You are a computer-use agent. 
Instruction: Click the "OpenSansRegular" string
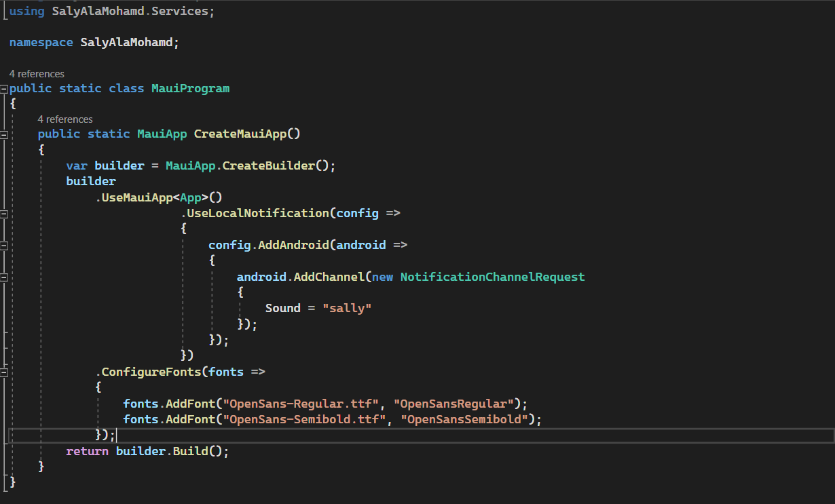click(453, 404)
